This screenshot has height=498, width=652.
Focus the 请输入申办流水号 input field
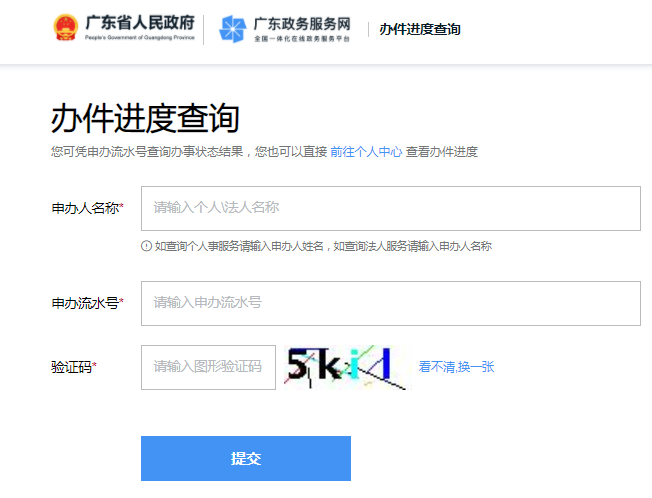pyautogui.click(x=390, y=303)
